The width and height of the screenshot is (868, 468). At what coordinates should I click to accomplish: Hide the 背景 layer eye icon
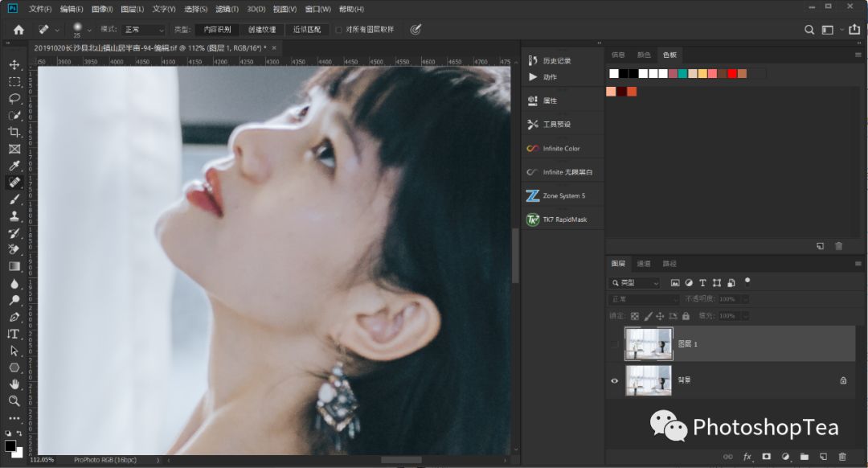click(x=615, y=380)
